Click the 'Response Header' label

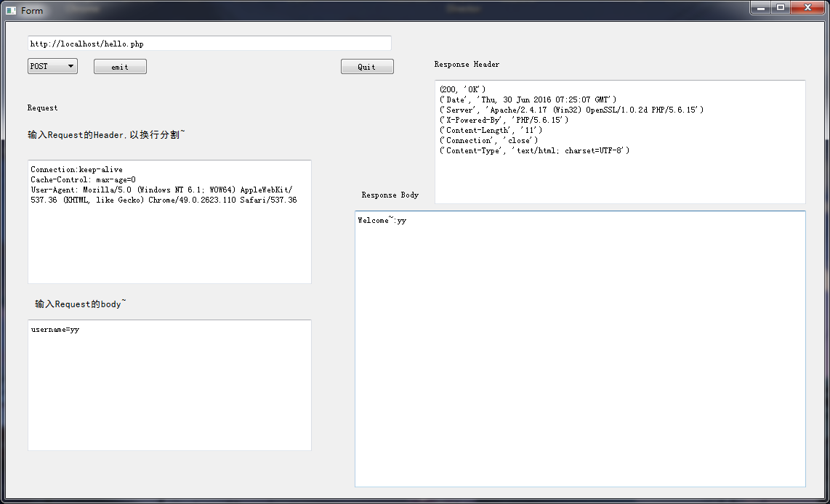[x=467, y=64]
